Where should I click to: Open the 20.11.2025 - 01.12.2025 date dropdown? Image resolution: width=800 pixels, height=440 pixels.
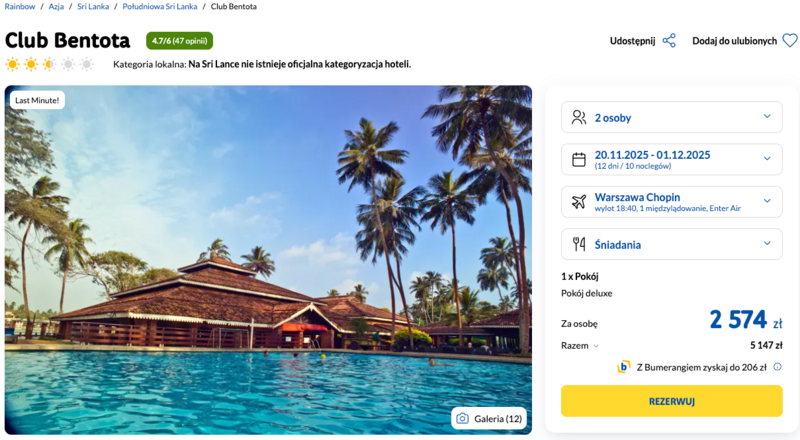click(x=767, y=159)
